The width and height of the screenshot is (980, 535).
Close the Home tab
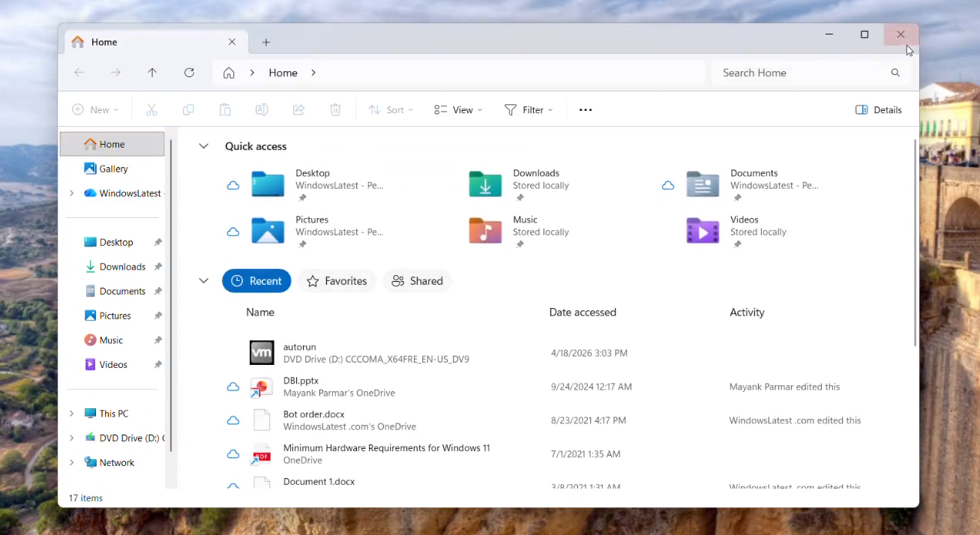232,42
